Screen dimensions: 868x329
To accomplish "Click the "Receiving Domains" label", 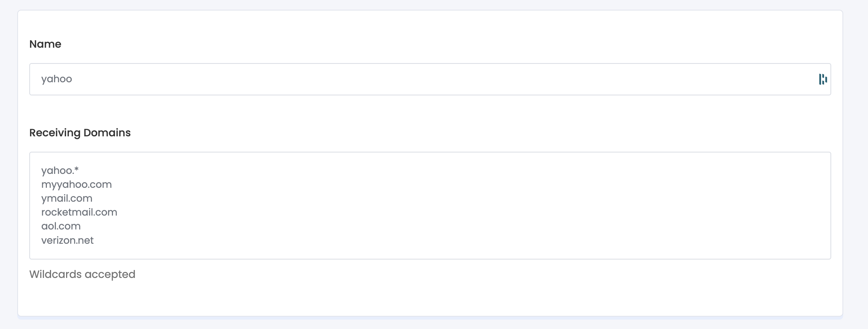I will click(x=80, y=133).
